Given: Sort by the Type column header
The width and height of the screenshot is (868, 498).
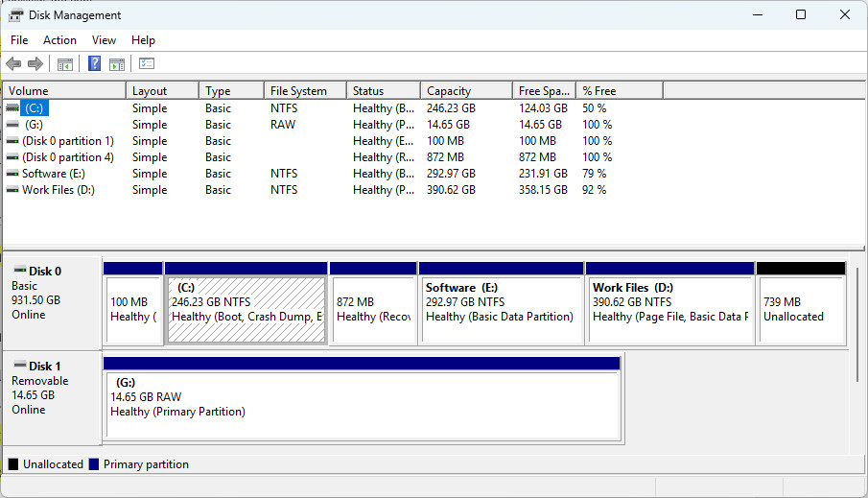Looking at the screenshot, I should [231, 91].
